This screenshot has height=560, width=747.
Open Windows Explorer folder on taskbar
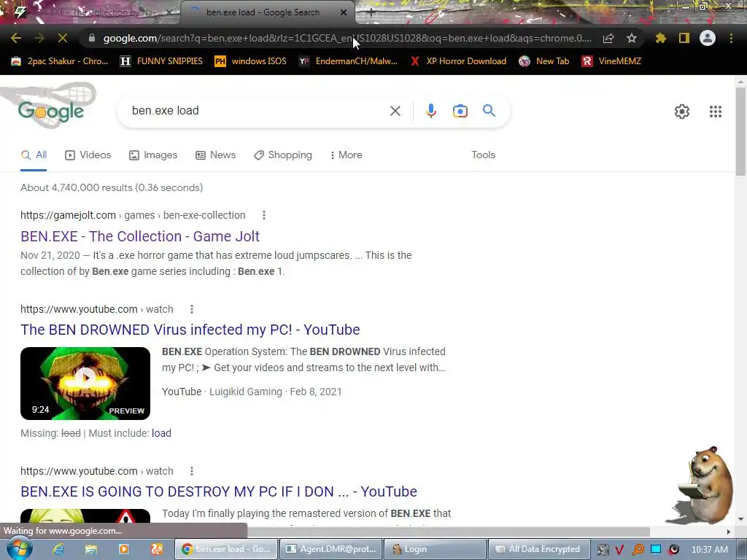91,549
